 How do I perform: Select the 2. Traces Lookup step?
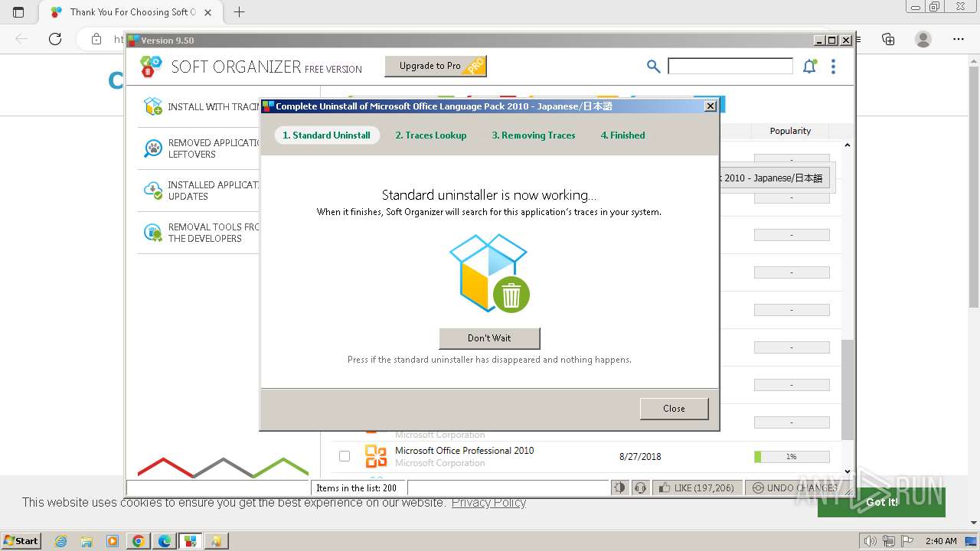[x=430, y=135]
